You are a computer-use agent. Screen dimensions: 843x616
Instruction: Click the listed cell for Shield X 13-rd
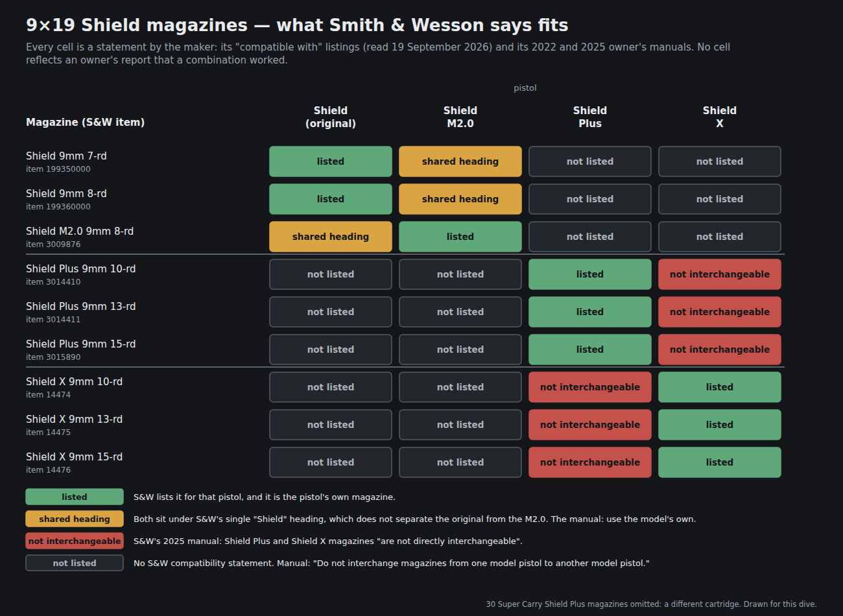pos(720,425)
